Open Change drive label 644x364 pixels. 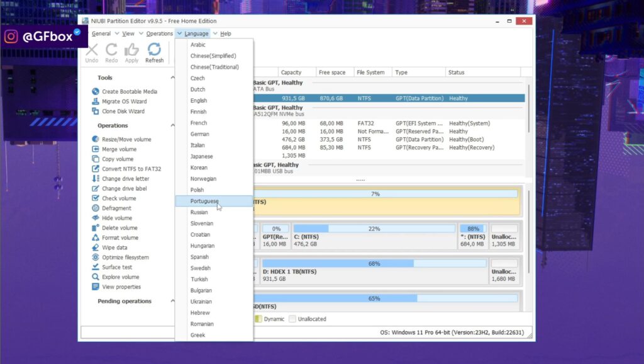(119, 189)
